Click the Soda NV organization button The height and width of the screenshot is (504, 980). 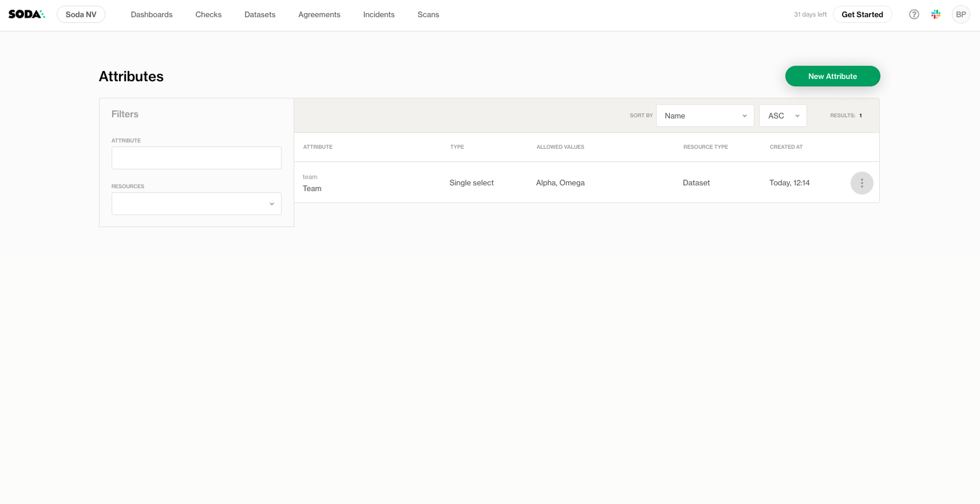pyautogui.click(x=81, y=14)
